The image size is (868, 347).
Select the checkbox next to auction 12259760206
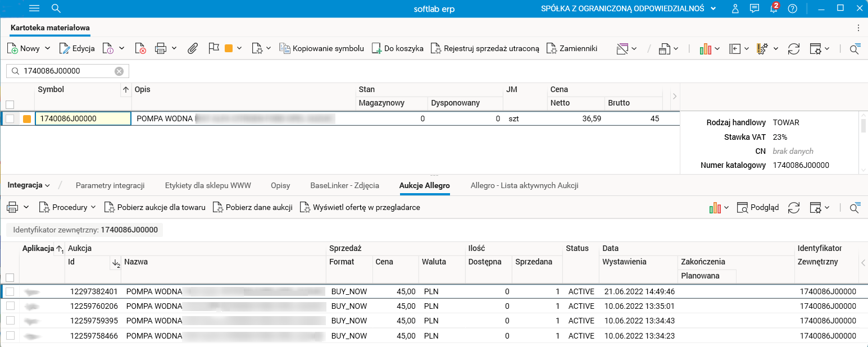[10, 306]
